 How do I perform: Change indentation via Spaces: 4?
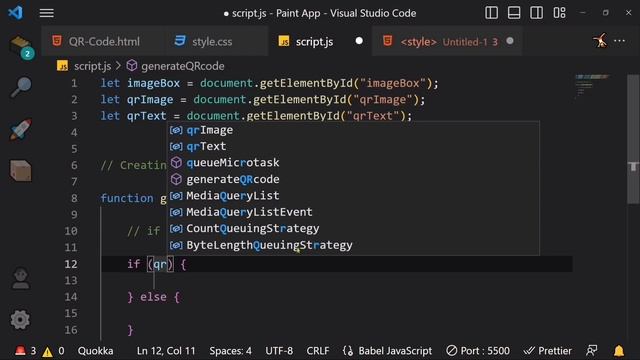click(x=231, y=351)
